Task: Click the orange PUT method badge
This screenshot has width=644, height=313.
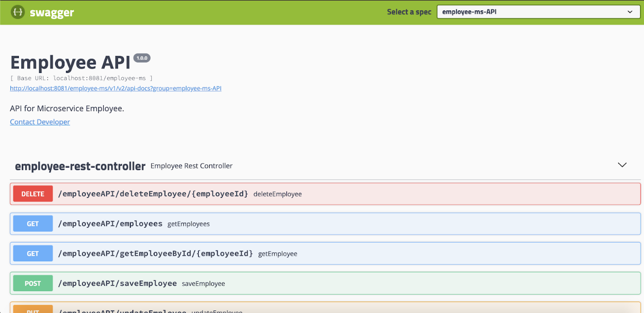Action: 33,310
